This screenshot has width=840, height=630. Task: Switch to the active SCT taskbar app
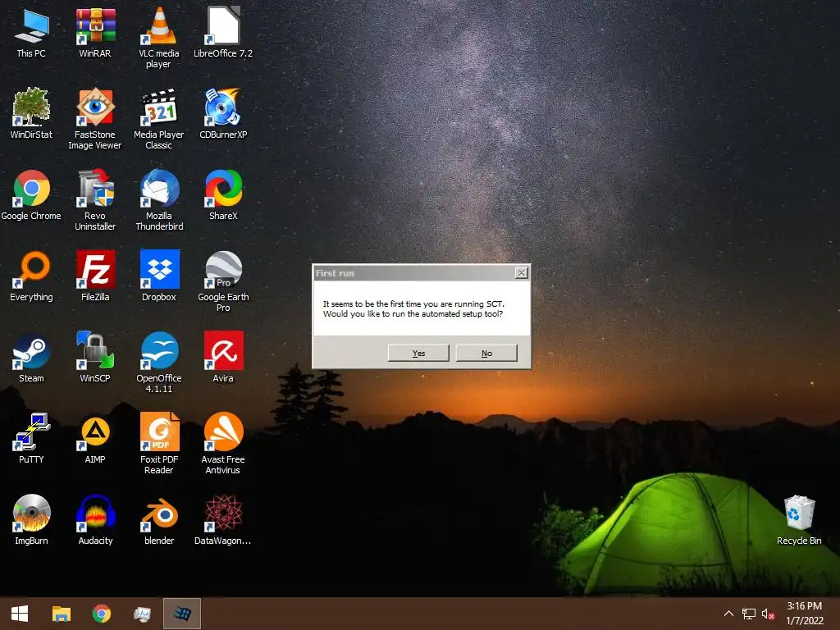point(182,614)
